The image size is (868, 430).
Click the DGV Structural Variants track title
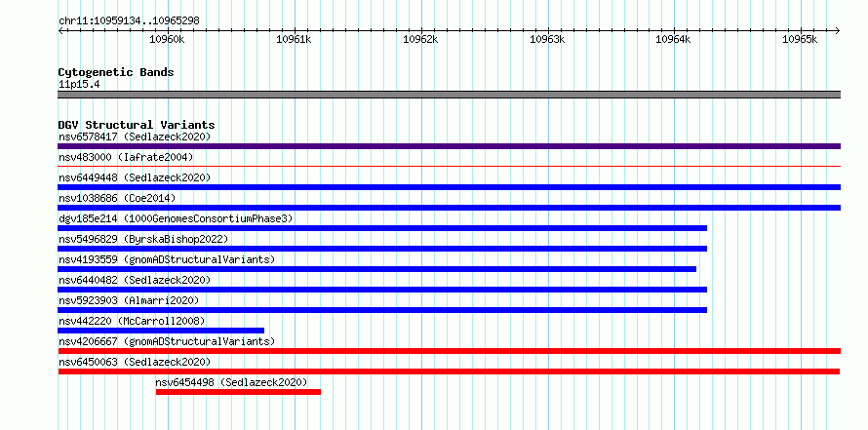(137, 125)
